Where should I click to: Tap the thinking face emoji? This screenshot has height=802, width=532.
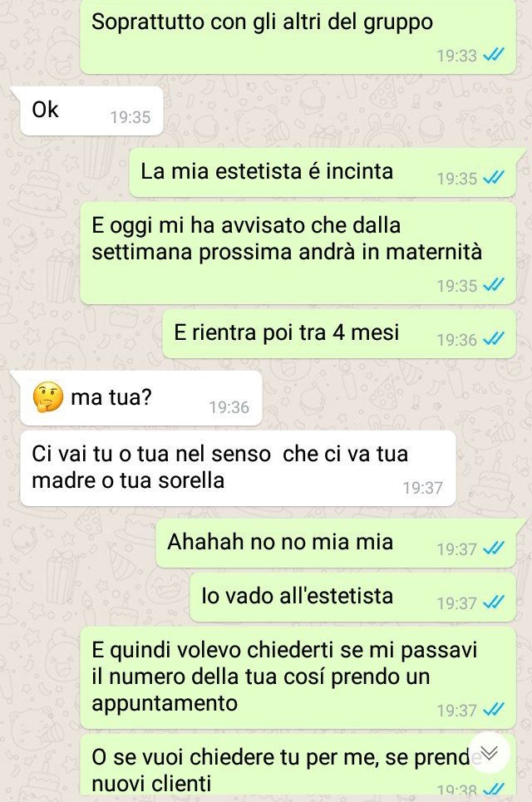[47, 397]
